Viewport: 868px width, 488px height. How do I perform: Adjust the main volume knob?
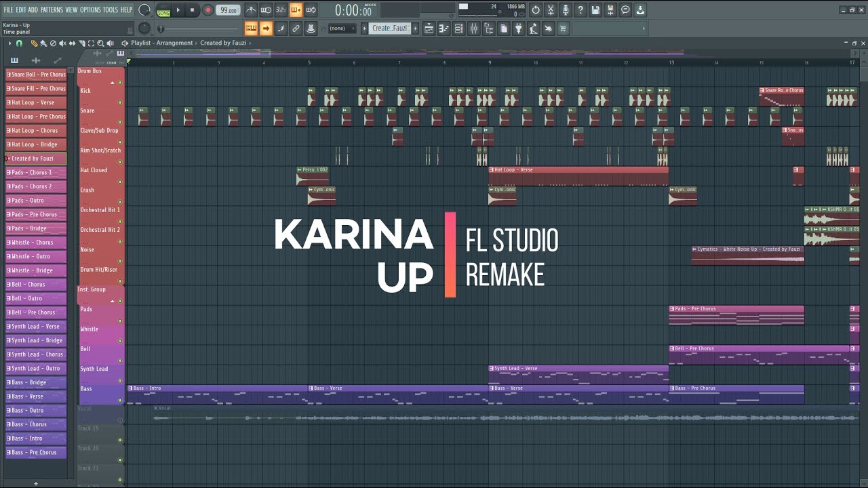pyautogui.click(x=144, y=10)
